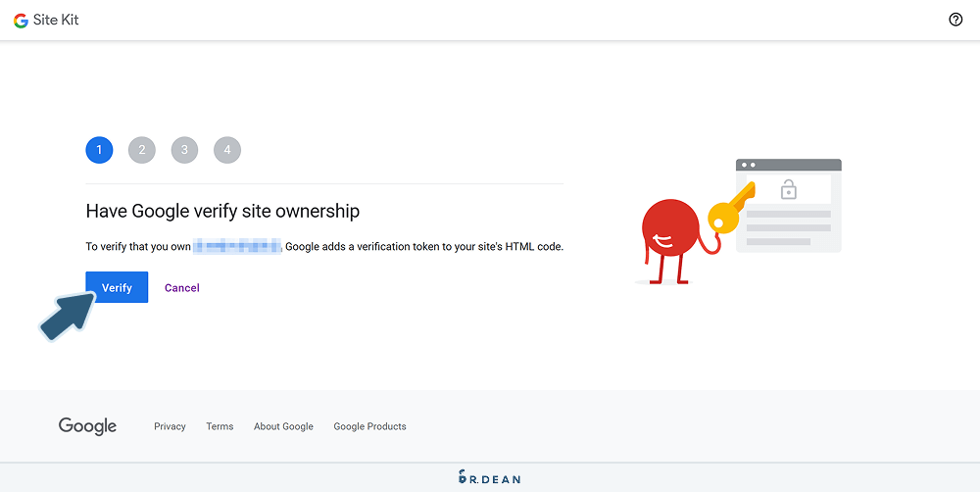Open the About Google footer link

click(284, 426)
